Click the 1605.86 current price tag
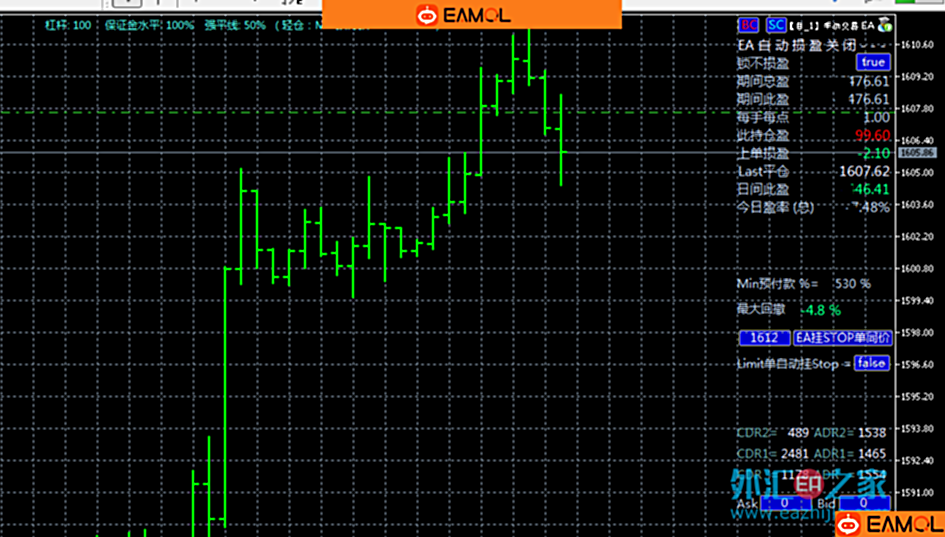Viewport: 945px width, 537px height. (x=916, y=153)
